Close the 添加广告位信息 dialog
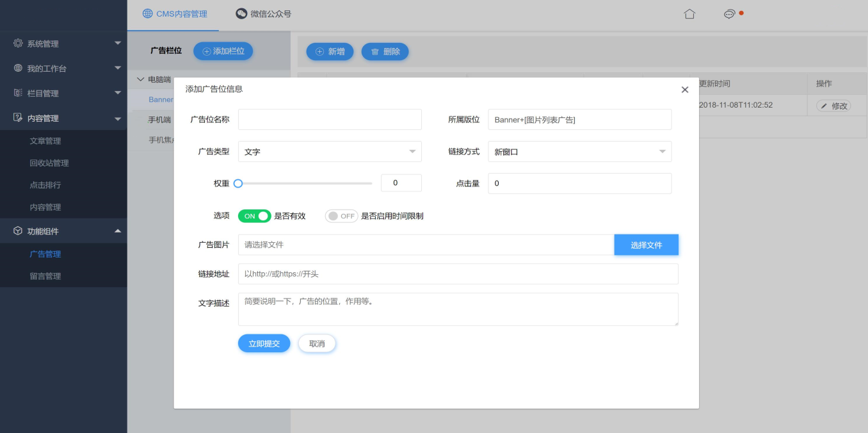 [x=685, y=90]
